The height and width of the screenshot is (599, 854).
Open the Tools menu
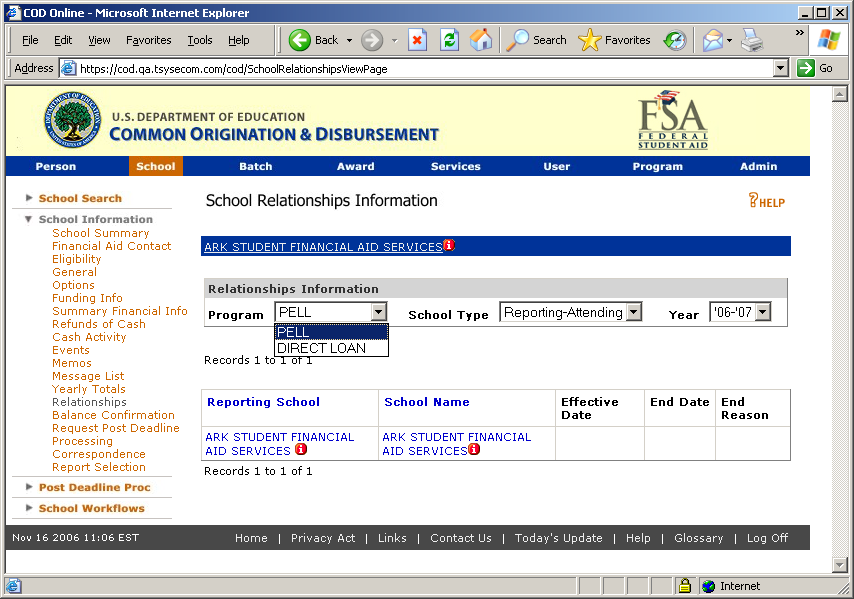[200, 40]
